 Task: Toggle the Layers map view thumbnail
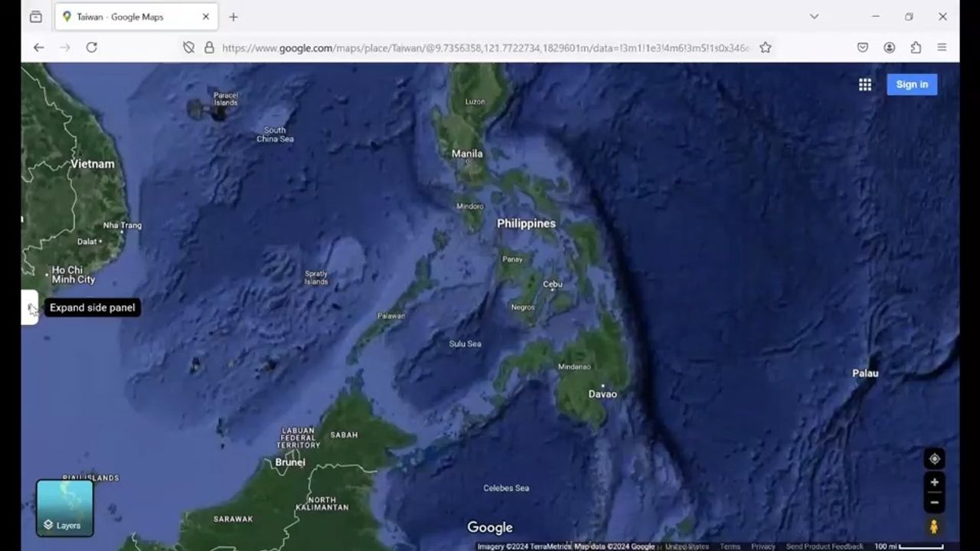pyautogui.click(x=65, y=507)
